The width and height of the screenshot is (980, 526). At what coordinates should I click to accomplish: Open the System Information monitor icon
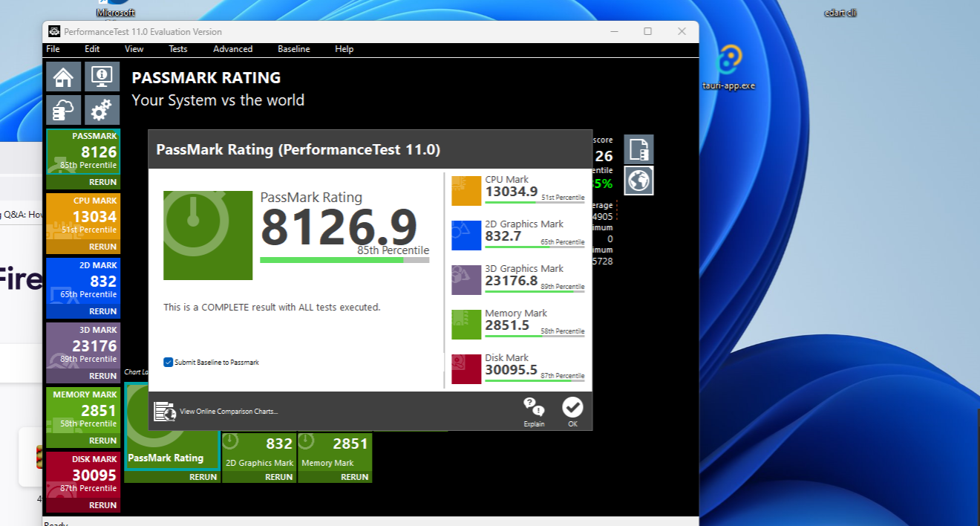pos(102,77)
